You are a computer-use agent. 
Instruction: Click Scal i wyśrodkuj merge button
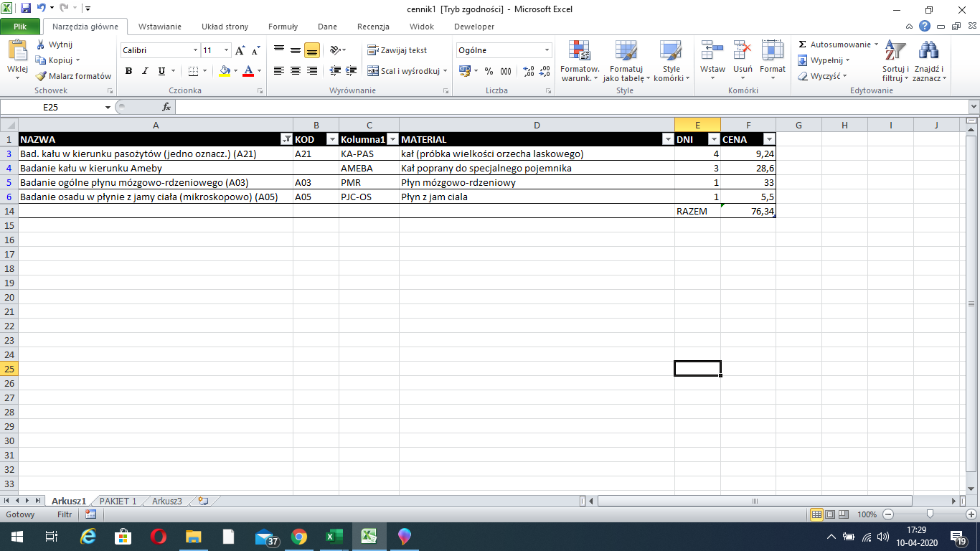click(403, 71)
